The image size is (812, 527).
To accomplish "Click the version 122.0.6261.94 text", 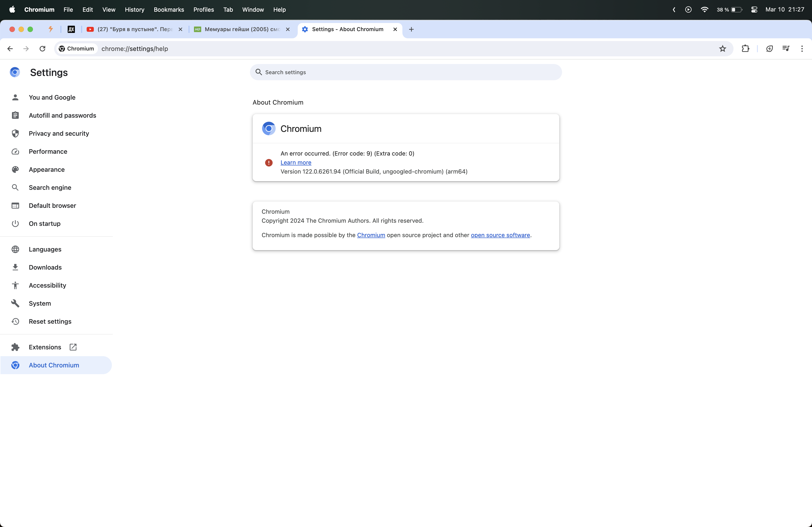I will [374, 172].
